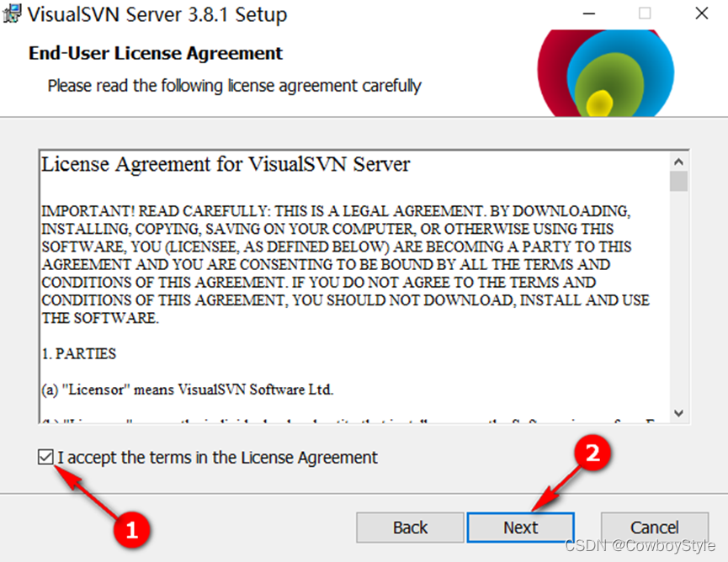Uncheck the accept license terms checkbox
This screenshot has width=728, height=562.
point(45,457)
